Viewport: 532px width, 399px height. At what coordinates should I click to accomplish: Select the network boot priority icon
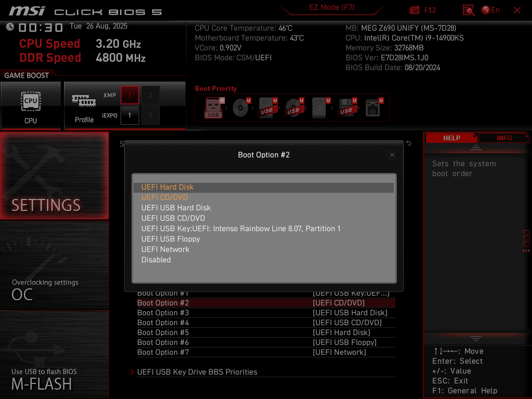tap(374, 108)
